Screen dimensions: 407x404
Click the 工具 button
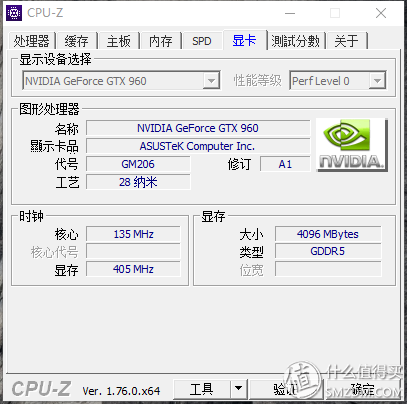pyautogui.click(x=202, y=388)
